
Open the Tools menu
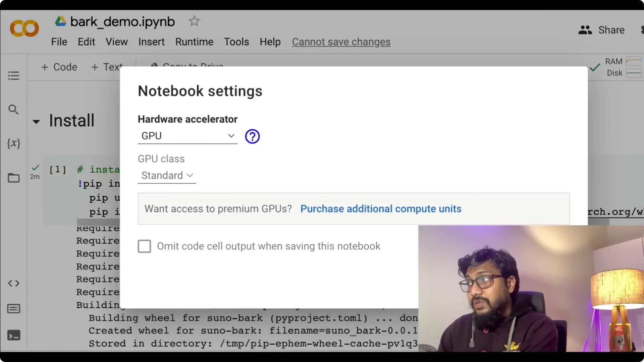click(236, 42)
